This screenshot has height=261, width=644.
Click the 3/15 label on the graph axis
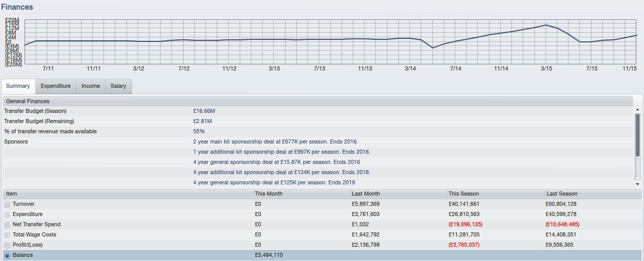(546, 68)
